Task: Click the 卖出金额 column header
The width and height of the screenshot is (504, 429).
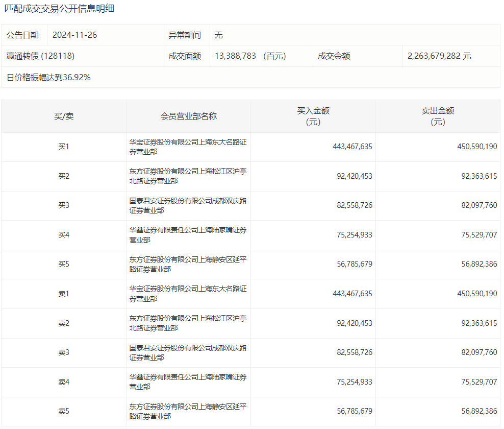Action: tap(438, 116)
